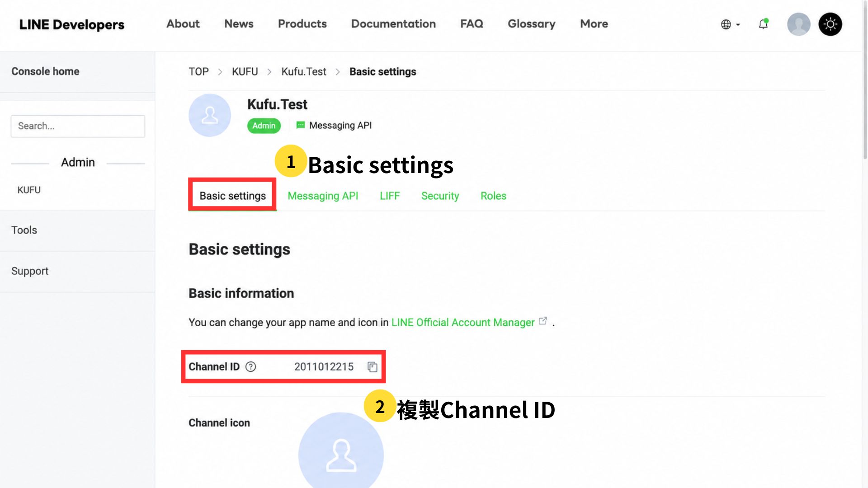Open the Documentation page
Viewport: 868px width, 488px height.
coord(393,24)
